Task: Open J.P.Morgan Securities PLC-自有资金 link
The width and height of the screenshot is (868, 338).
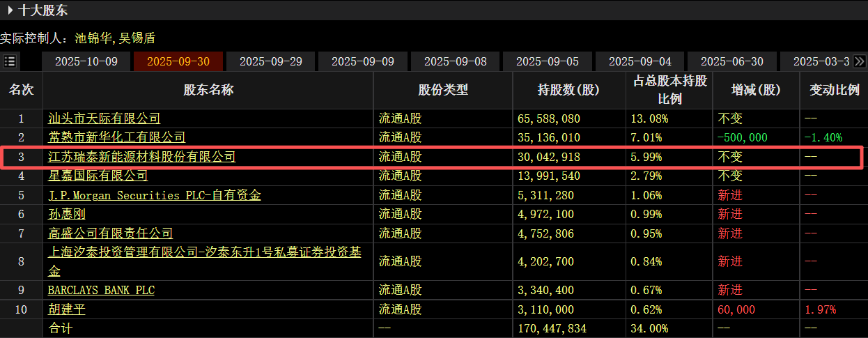Action: click(x=154, y=195)
